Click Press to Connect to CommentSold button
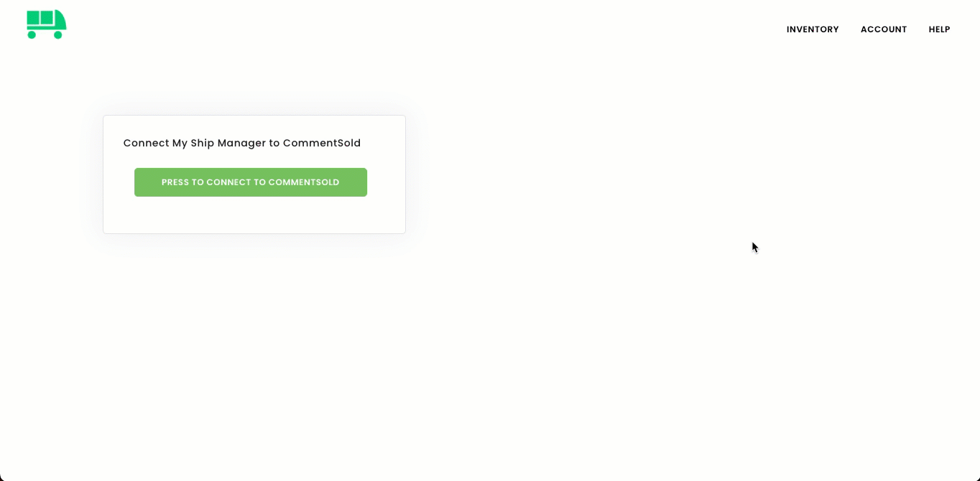Screen dimensions: 980x481 pos(251,182)
